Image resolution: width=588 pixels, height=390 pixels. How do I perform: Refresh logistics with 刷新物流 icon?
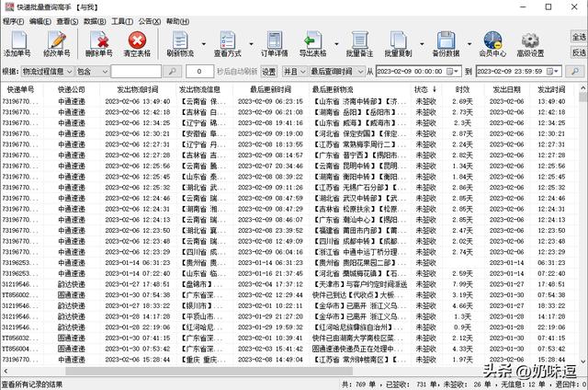[180, 44]
